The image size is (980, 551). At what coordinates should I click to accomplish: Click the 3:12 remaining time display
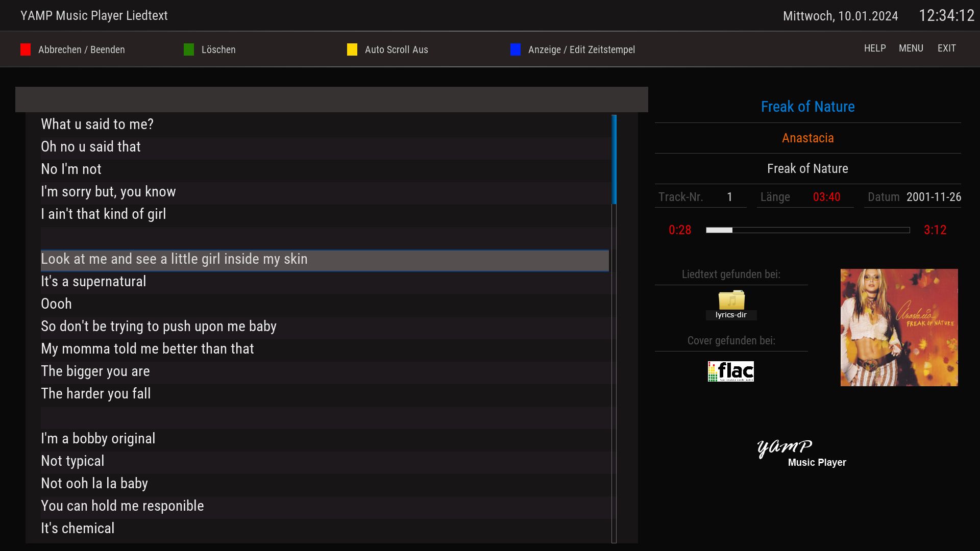pyautogui.click(x=935, y=230)
